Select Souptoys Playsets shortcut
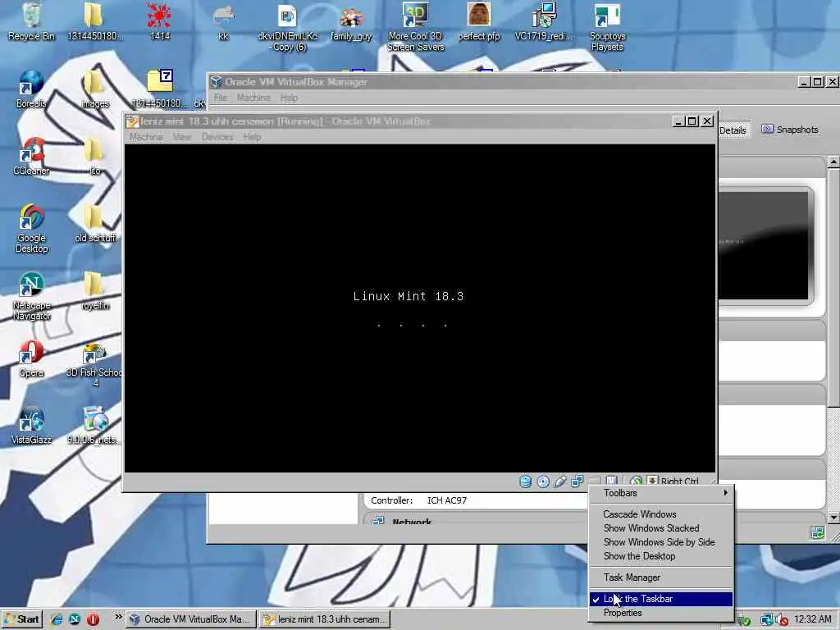Image resolution: width=840 pixels, height=630 pixels. (607, 27)
